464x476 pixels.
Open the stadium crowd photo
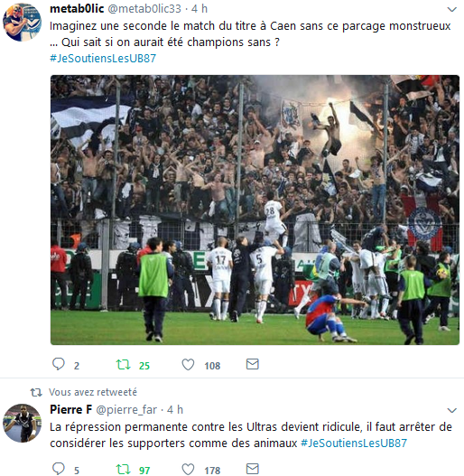255,210
